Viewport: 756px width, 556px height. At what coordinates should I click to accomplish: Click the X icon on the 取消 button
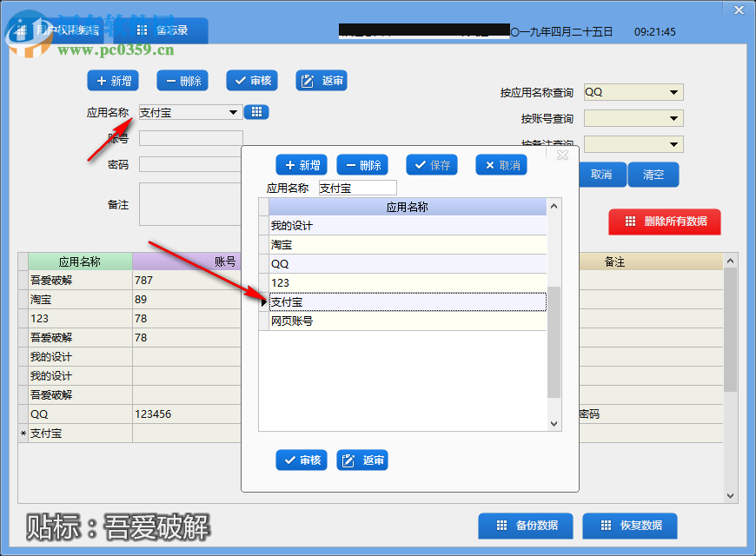click(488, 164)
